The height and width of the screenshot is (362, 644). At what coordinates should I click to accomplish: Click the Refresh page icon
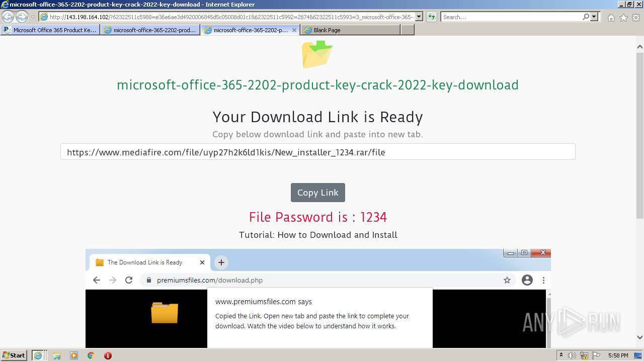(x=432, y=17)
